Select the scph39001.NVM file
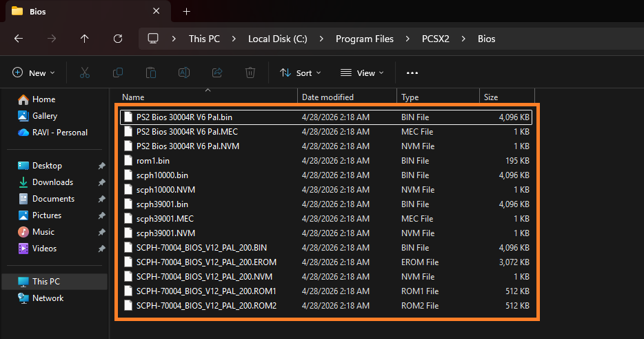This screenshot has width=644, height=339. (x=326, y=233)
